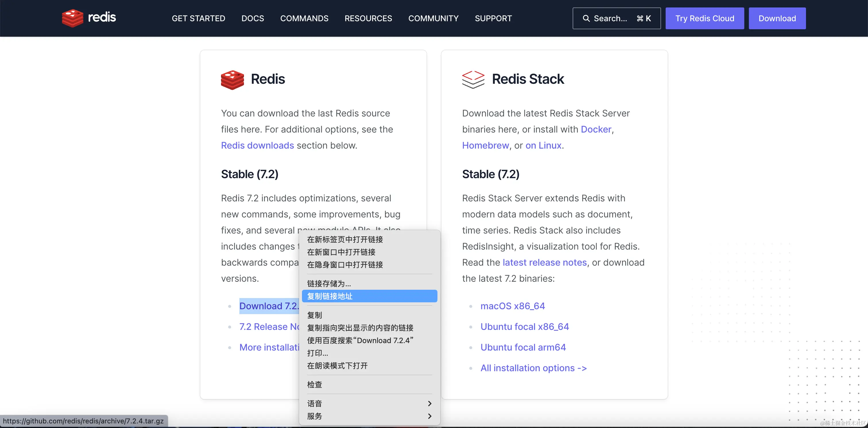Download Ubuntu focal x86_64 binary

pyautogui.click(x=525, y=327)
